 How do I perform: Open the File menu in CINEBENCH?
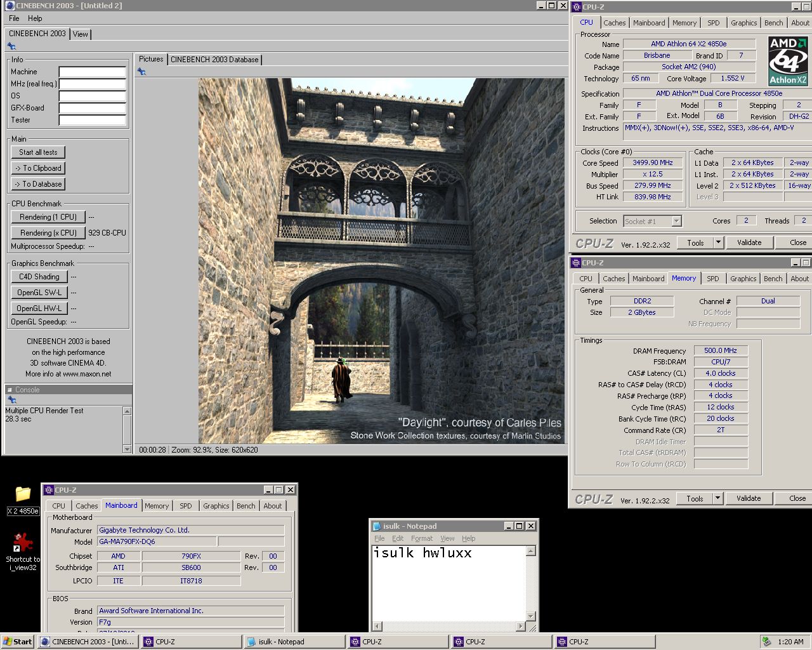(x=14, y=18)
